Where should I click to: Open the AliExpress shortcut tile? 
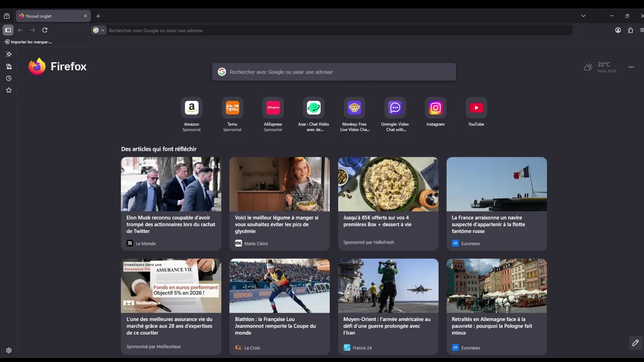[273, 114]
